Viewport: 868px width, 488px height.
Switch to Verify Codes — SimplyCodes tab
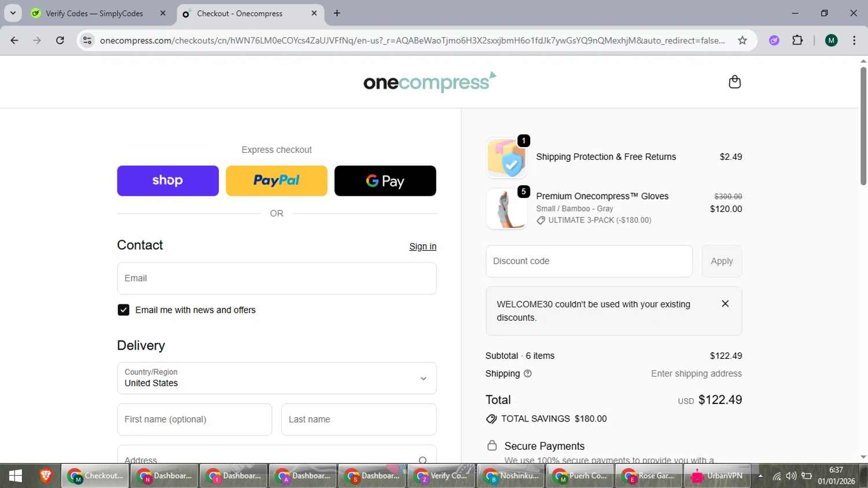click(x=97, y=13)
